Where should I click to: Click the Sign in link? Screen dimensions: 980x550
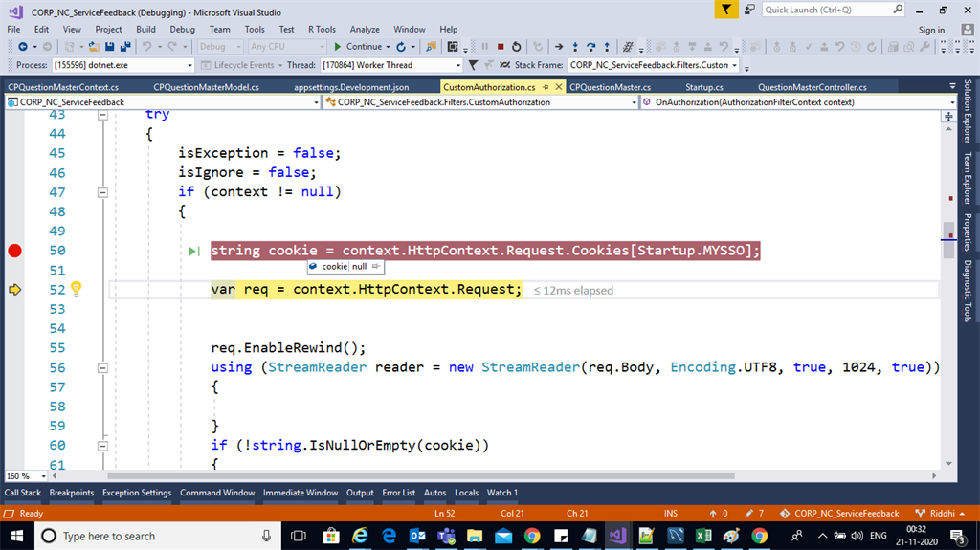click(931, 30)
